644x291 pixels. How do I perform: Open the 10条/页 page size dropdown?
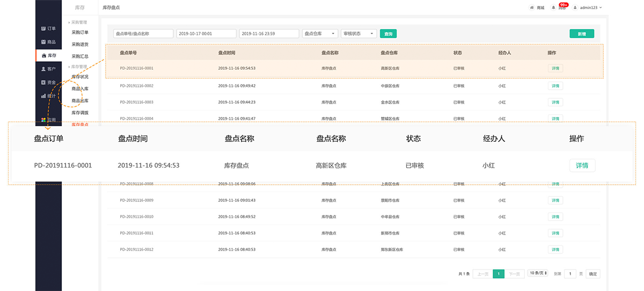point(537,273)
